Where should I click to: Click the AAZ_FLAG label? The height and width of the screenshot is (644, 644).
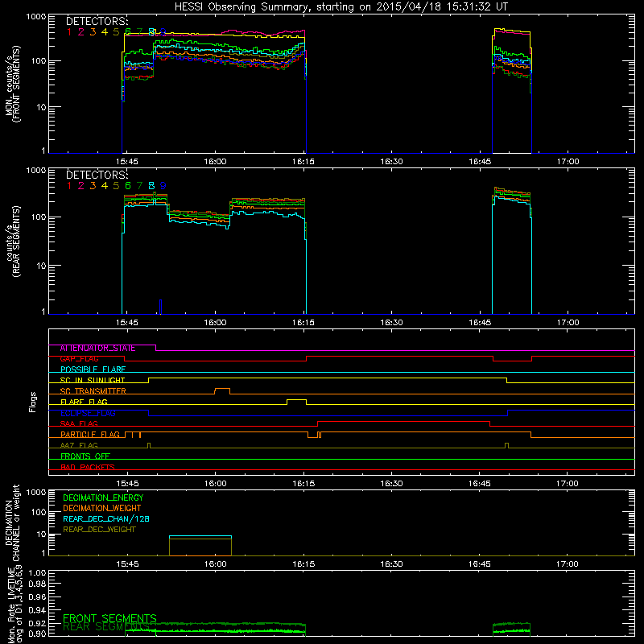click(79, 445)
